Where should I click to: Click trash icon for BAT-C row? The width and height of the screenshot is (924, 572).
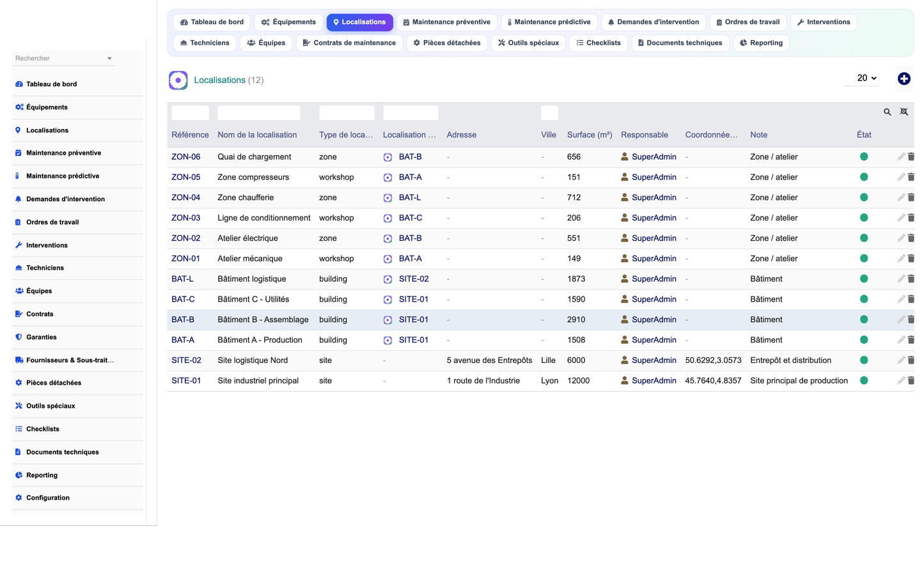coord(911,299)
